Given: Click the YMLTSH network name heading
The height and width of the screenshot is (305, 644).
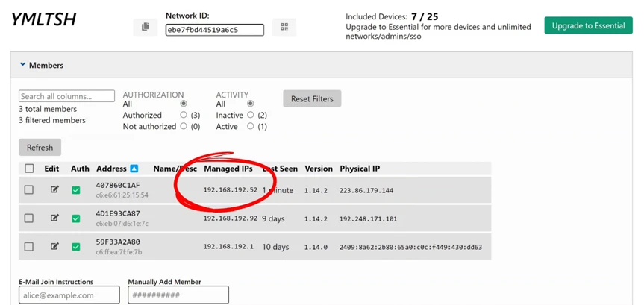Looking at the screenshot, I should (43, 19).
